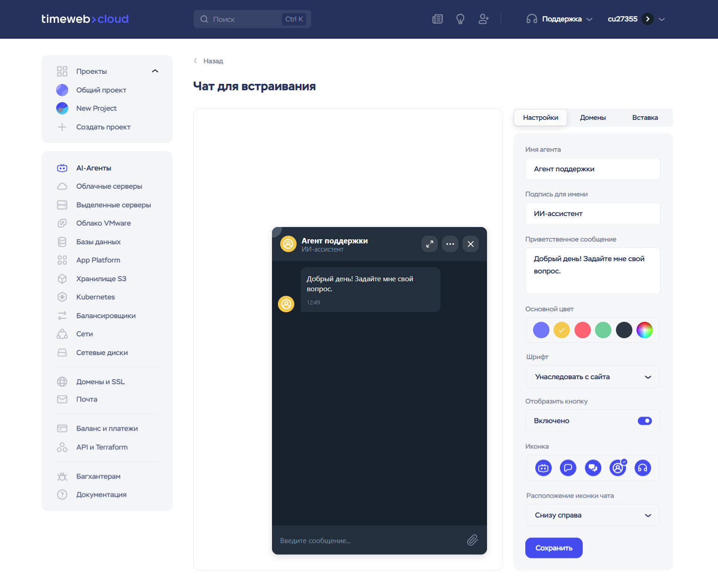This screenshot has width=718, height=588.
Task: Select the robot chat icon option
Action: (543, 468)
